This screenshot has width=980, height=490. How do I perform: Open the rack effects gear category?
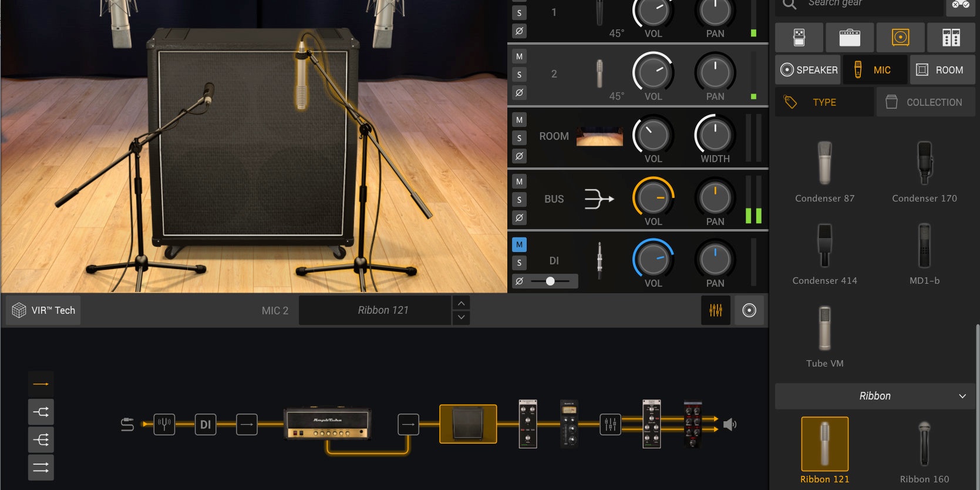(x=951, y=38)
